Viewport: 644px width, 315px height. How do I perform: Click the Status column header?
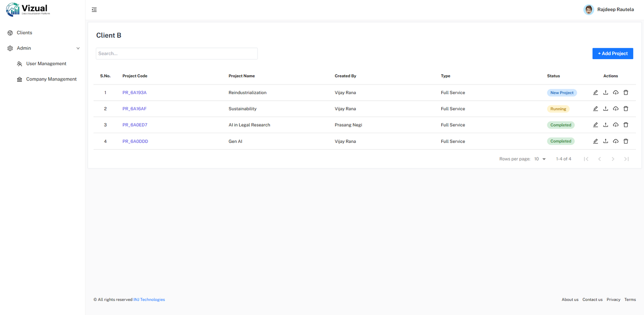coord(553,76)
